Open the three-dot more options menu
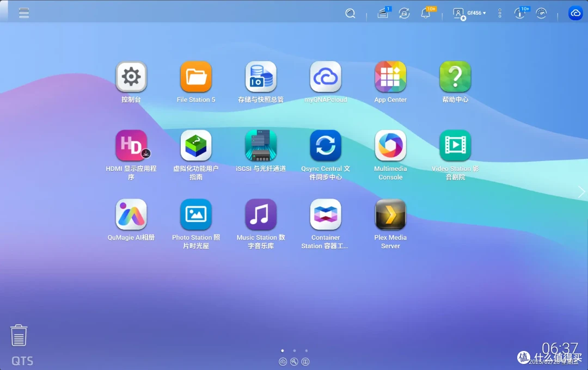The width and height of the screenshot is (588, 370). coord(500,14)
